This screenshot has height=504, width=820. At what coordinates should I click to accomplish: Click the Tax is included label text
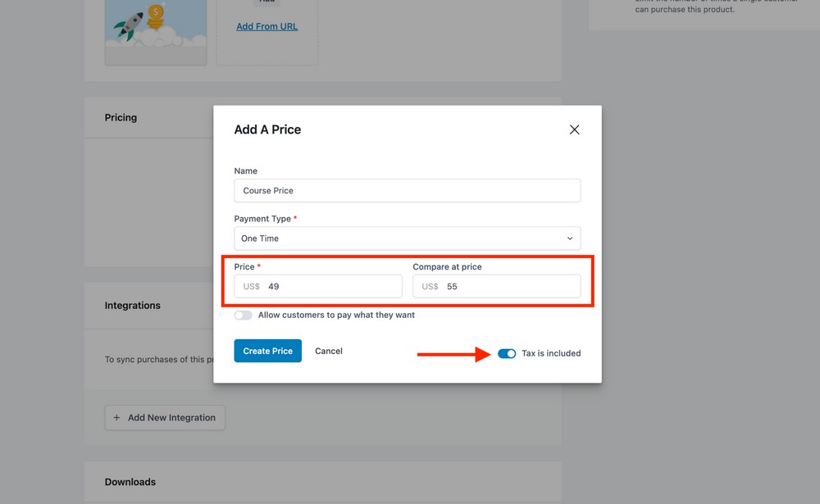pyautogui.click(x=551, y=353)
